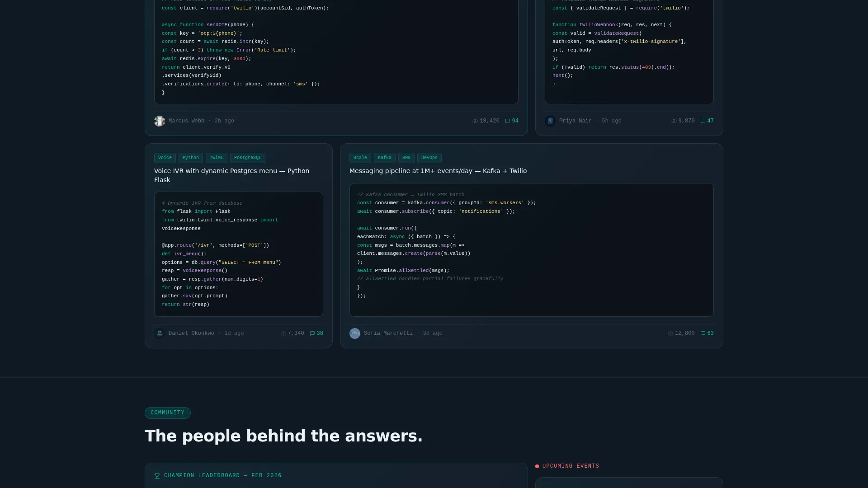This screenshot has width=868, height=488.
Task: Select the Kafka tag
Action: (x=385, y=158)
